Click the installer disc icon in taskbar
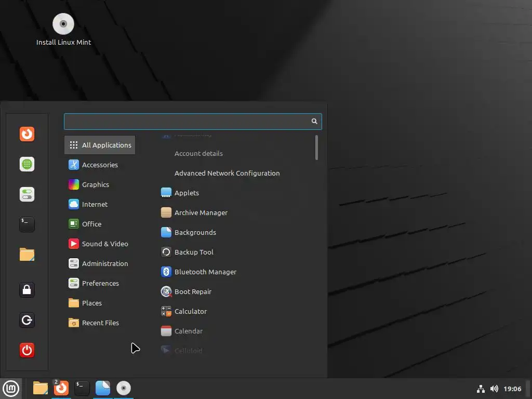This screenshot has width=532, height=399. point(124,388)
